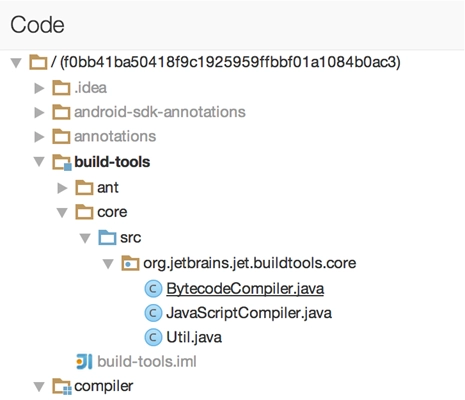Click the compiler module folder icon
465x400 pixels.
click(62, 387)
